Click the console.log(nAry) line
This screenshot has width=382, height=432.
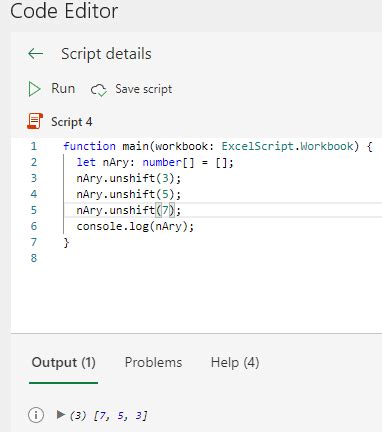135,226
